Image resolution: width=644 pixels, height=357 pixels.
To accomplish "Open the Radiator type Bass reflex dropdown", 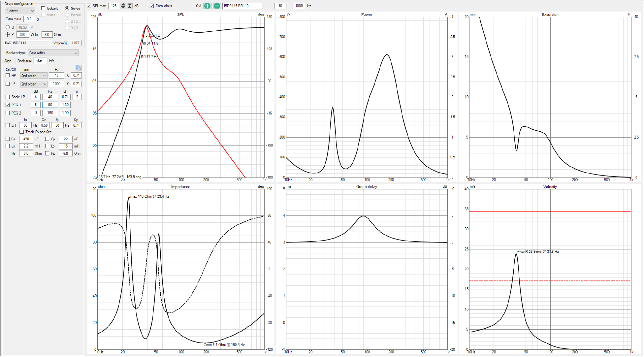I will (53, 53).
